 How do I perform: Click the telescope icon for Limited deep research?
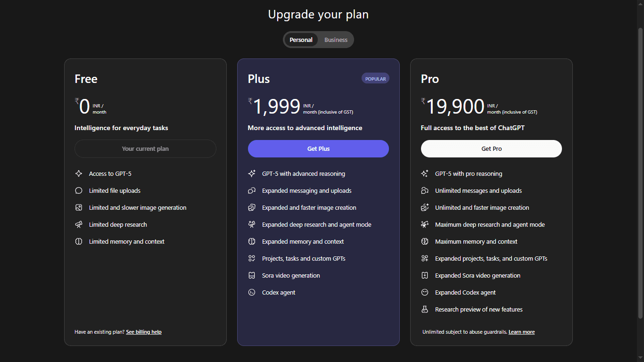[x=79, y=224]
